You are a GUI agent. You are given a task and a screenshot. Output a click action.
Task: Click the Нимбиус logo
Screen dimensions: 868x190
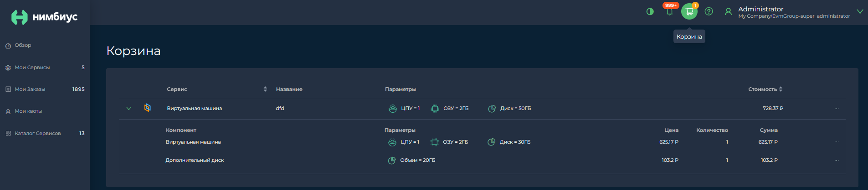coord(44,17)
